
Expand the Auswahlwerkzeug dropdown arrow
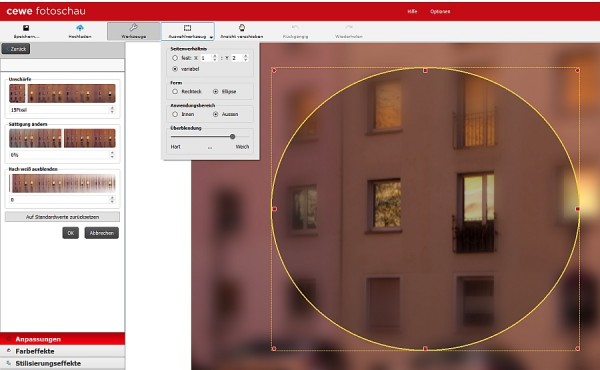coord(211,37)
